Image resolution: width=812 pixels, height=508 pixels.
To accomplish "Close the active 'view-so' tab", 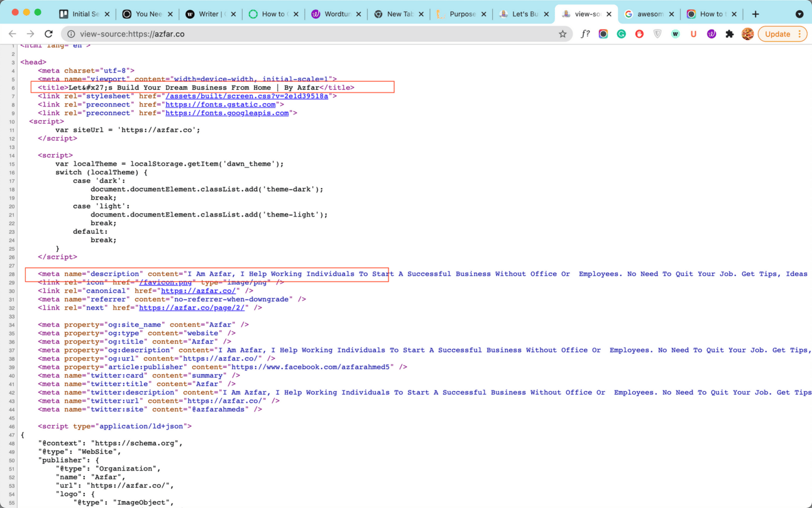I will [608, 14].
